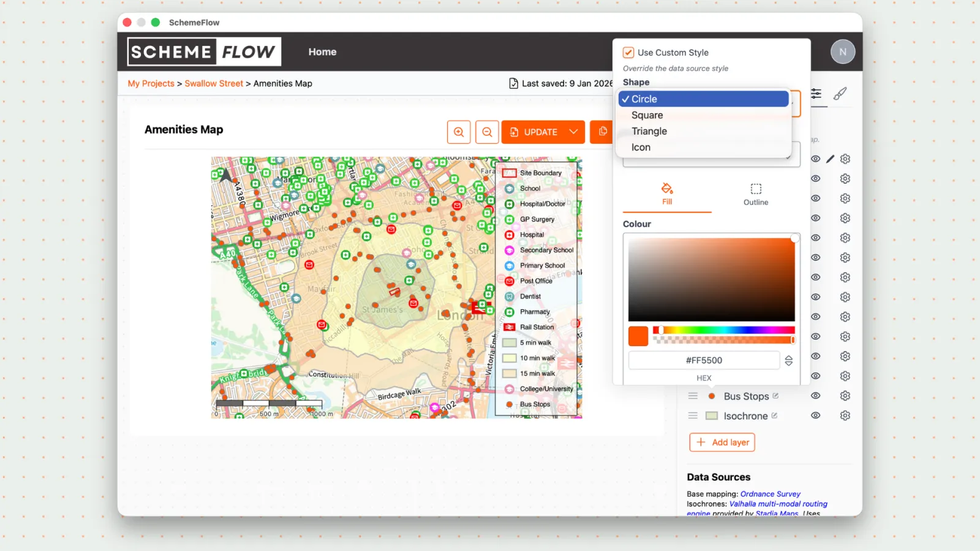
Task: Click the pencil edit icon in the layer list
Action: pos(830,159)
